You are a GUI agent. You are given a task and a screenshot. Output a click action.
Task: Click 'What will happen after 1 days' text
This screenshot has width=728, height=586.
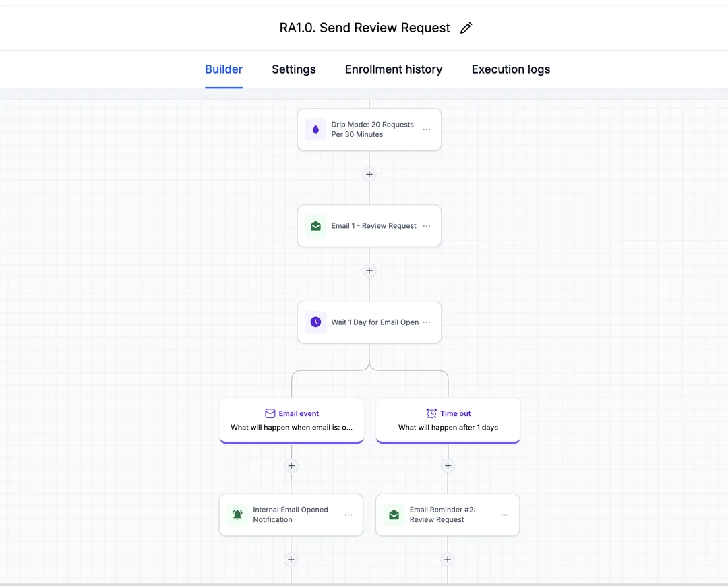click(x=448, y=428)
